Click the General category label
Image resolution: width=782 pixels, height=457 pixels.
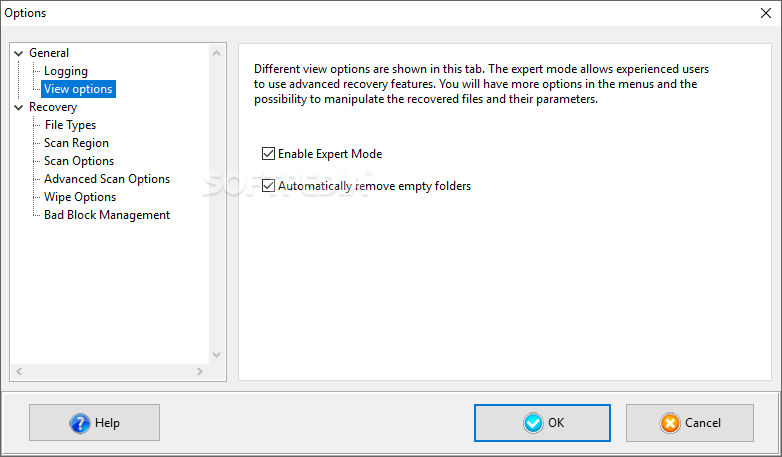(49, 53)
